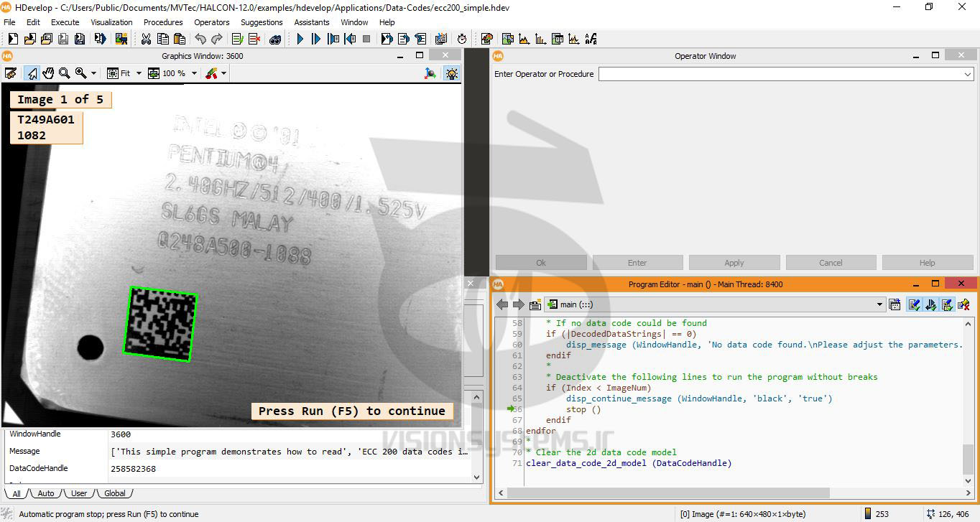Toggle the third highlighted checkmark icon in Program Editor

947,304
